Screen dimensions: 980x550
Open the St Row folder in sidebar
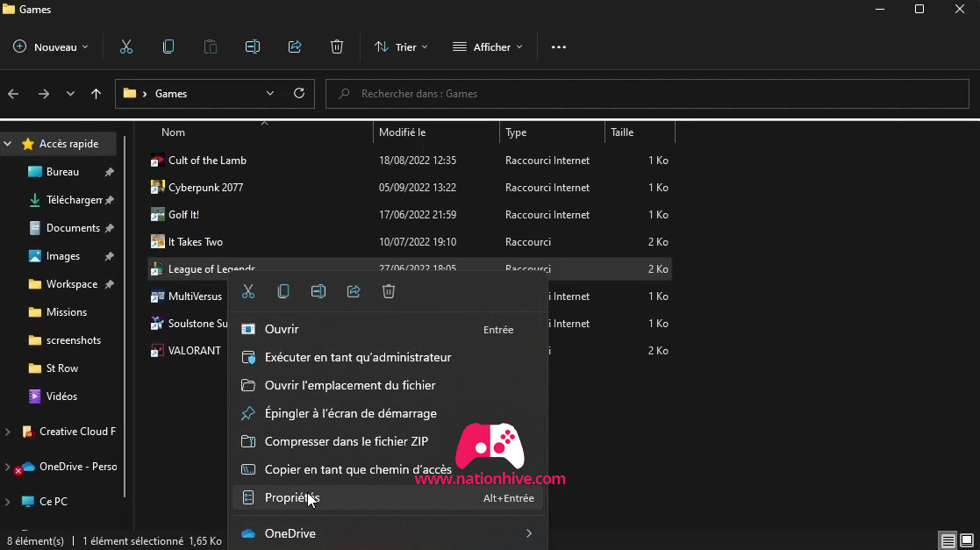(x=62, y=368)
